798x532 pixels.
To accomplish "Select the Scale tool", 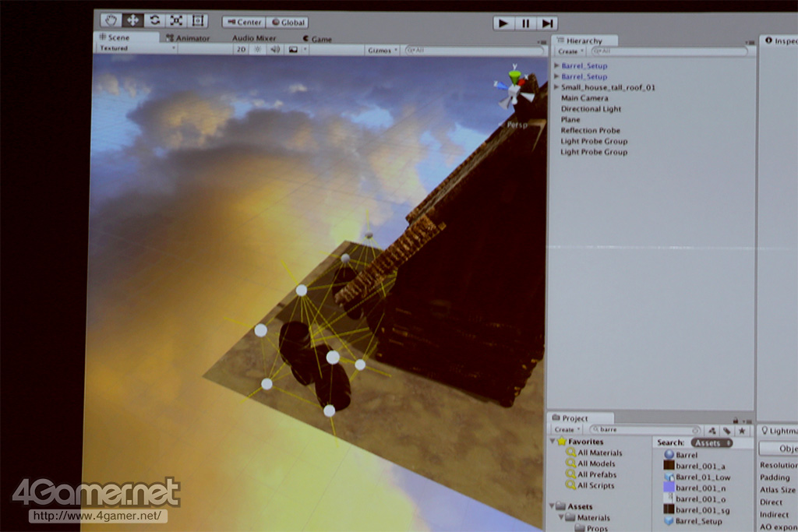I will coord(176,21).
